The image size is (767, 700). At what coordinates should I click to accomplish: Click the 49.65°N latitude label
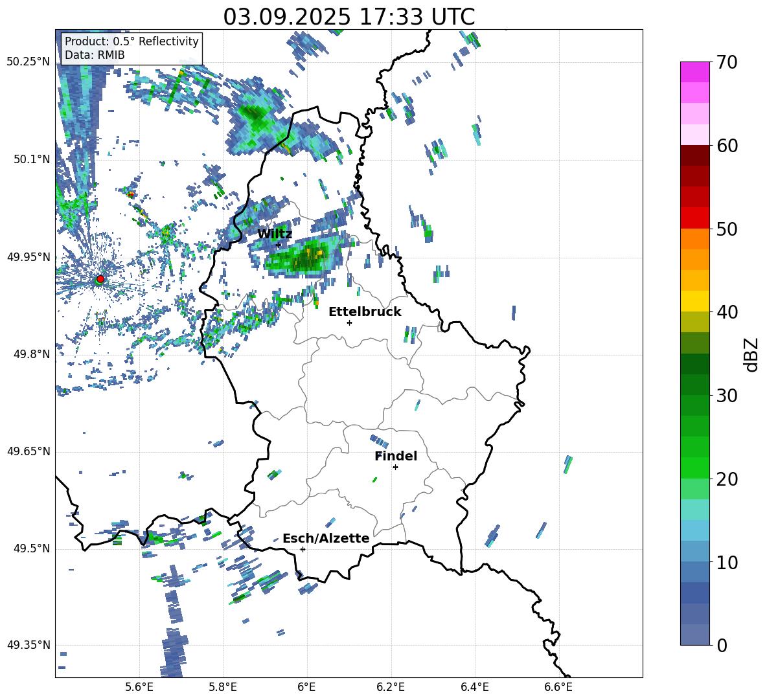pyautogui.click(x=29, y=451)
